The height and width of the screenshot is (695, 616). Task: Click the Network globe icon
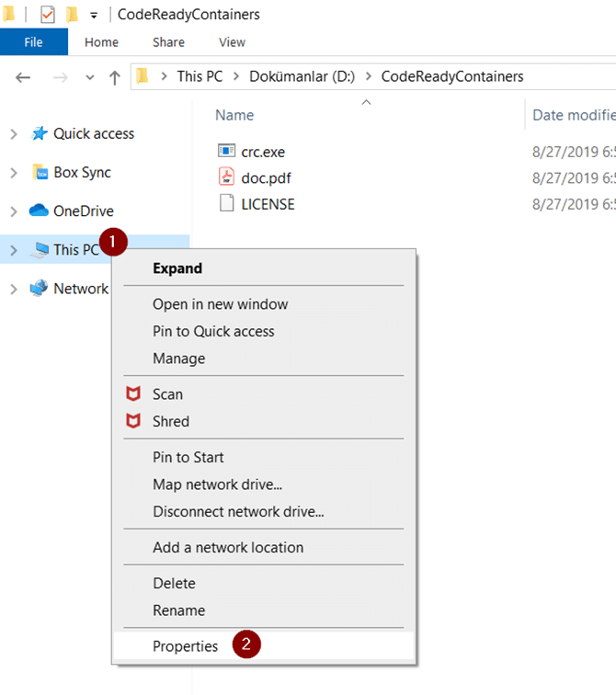click(x=39, y=288)
